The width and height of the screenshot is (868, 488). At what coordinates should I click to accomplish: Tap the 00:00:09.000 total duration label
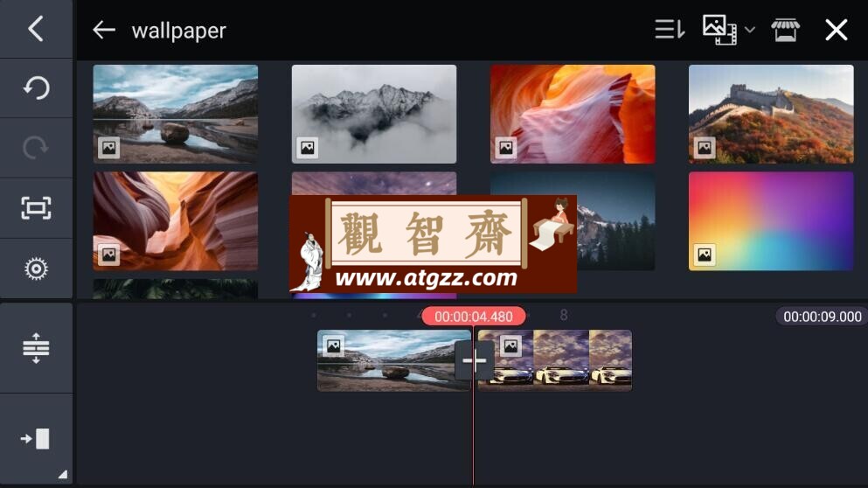(822, 317)
